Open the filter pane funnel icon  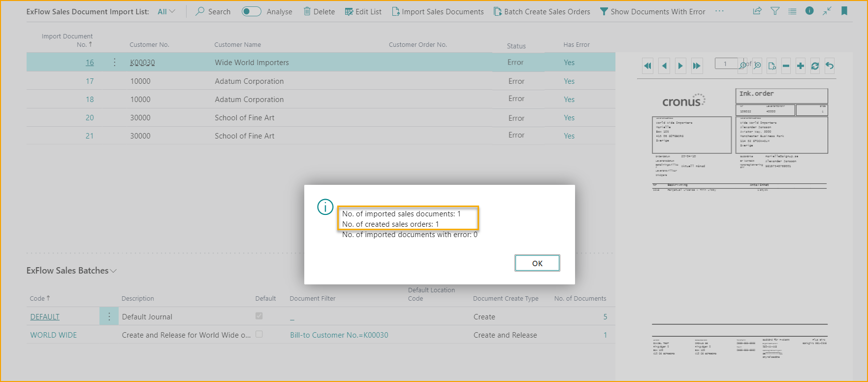(775, 11)
